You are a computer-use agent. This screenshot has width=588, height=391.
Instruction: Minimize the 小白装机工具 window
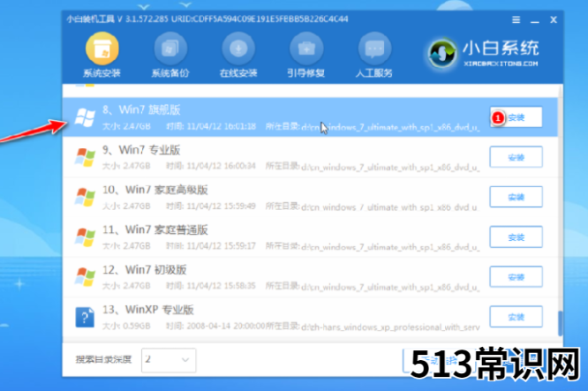coord(535,20)
